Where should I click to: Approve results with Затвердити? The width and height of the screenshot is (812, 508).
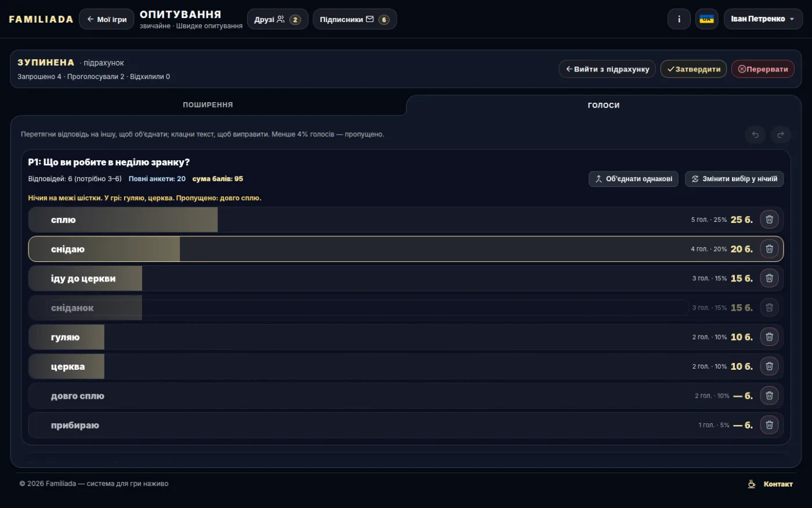[693, 69]
